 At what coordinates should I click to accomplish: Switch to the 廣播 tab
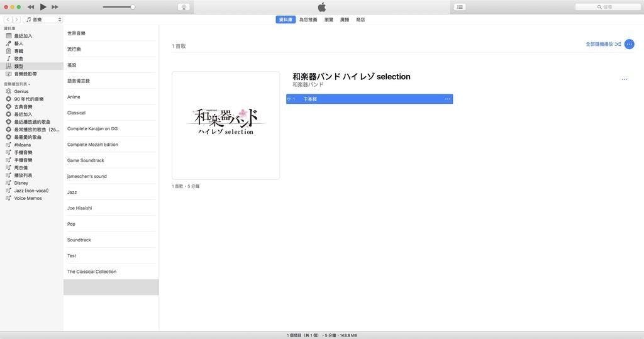[x=345, y=19]
